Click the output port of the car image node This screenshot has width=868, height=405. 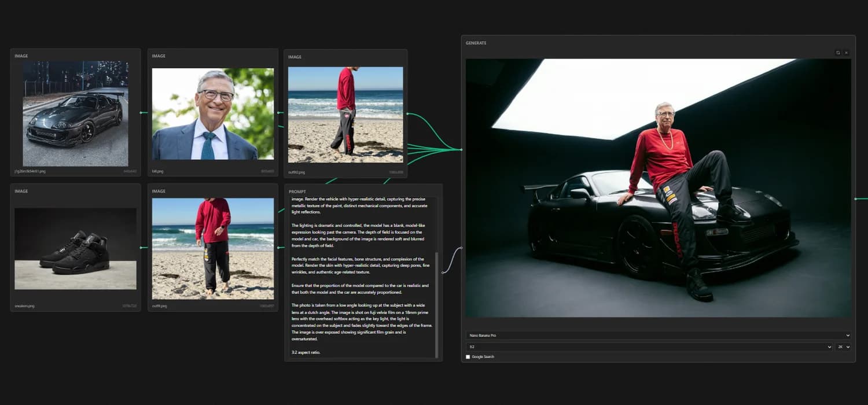pos(141,112)
